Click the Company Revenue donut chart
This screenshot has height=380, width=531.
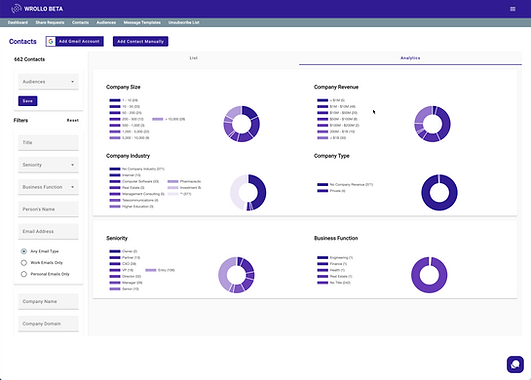[432, 124]
